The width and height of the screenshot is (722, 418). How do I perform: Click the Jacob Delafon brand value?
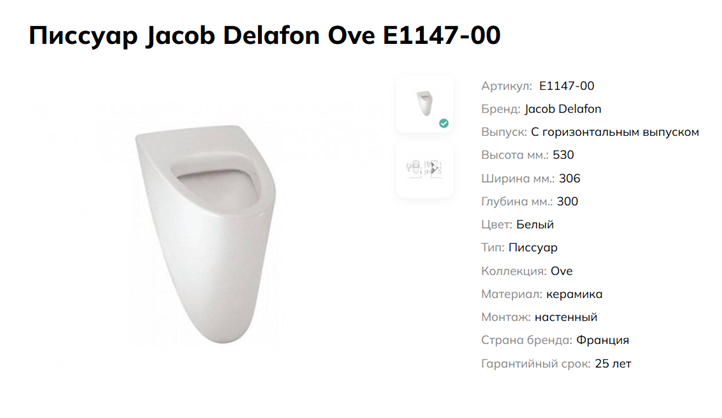pos(563,109)
